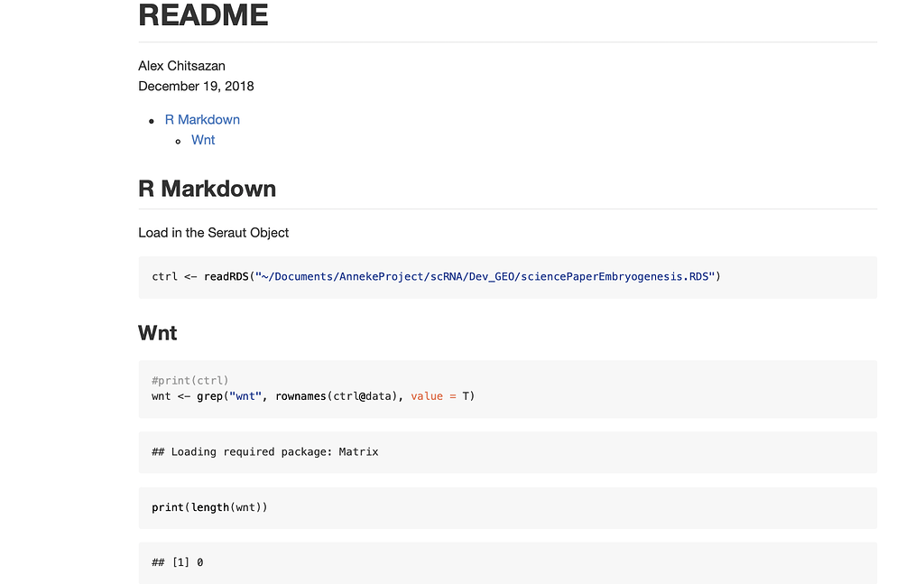The height and width of the screenshot is (584, 924).
Task: Open the Wnt link in the table of contents
Action: pos(202,140)
